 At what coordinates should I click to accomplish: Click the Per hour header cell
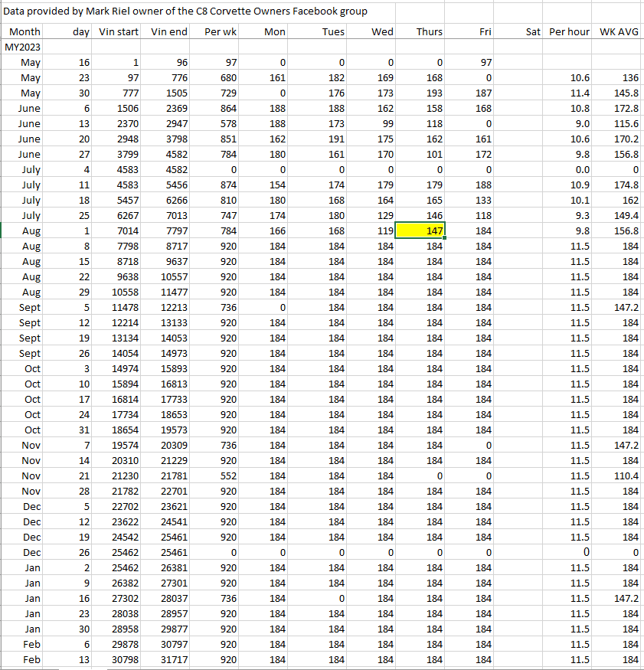pyautogui.click(x=569, y=31)
